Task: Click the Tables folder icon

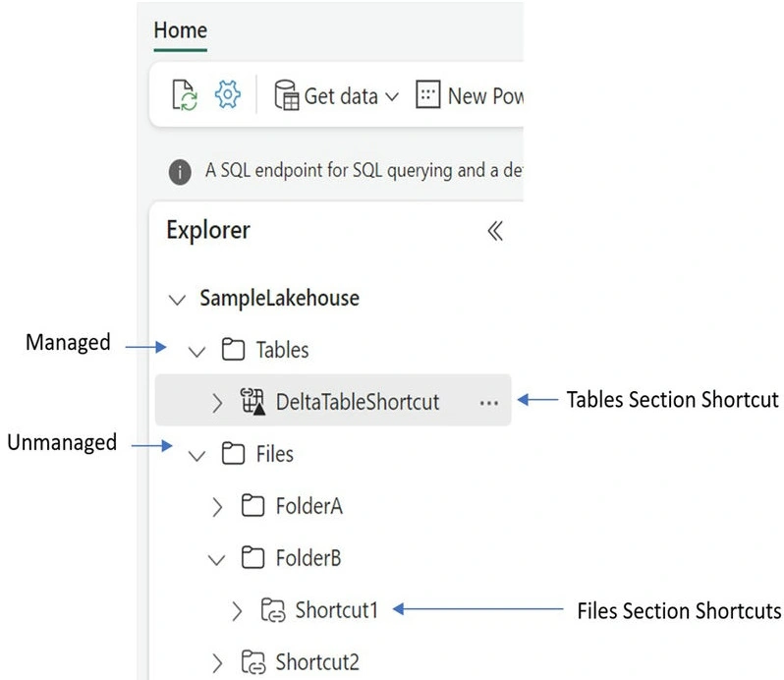Action: 233,349
